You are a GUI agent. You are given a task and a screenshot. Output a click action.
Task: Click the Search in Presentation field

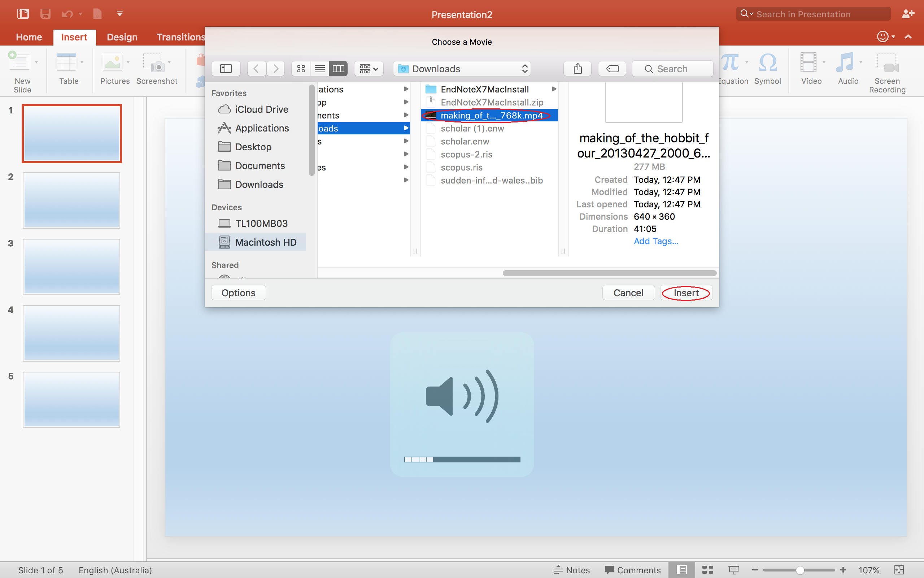click(813, 14)
